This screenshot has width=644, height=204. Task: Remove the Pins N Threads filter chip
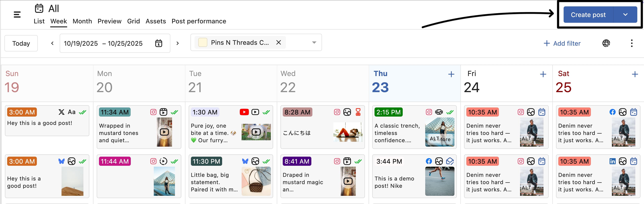tap(279, 43)
